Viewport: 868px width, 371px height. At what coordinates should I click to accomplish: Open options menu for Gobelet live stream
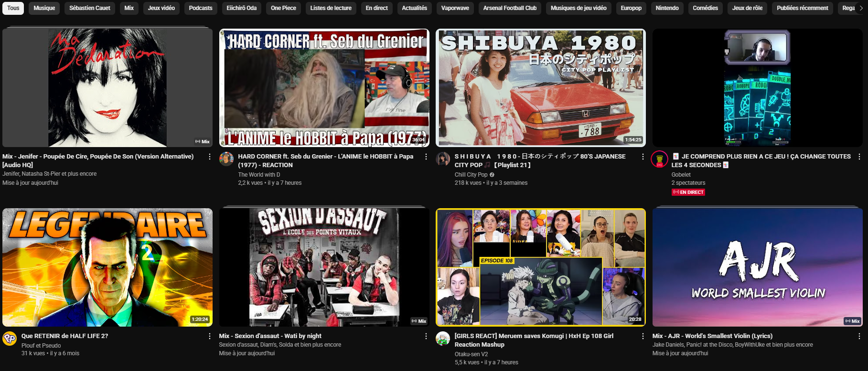coord(859,157)
